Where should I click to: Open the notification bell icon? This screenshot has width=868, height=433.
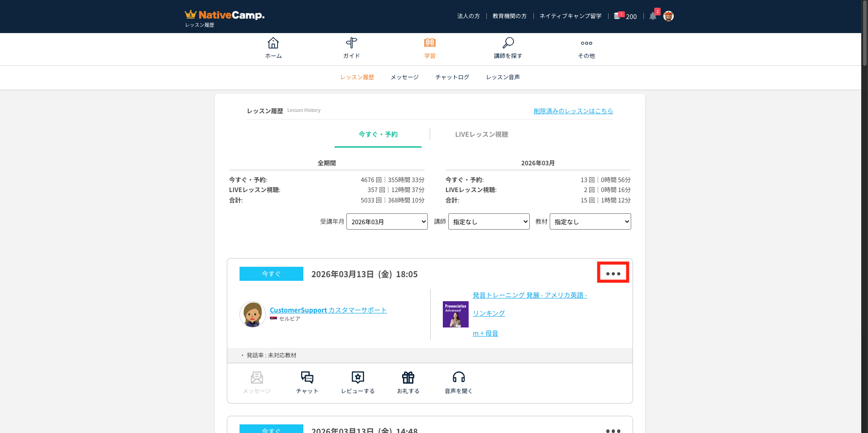(652, 16)
